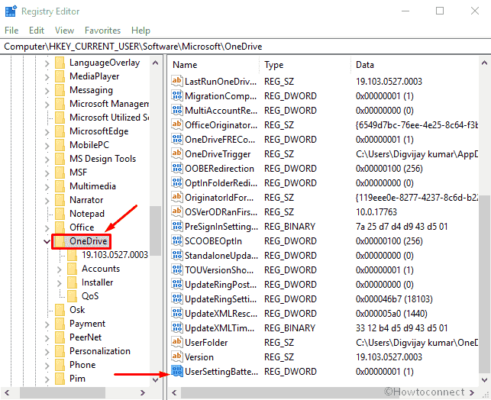Click the UpdateRingSetti... DWORD icon
The width and height of the screenshot is (491, 400).
pyautogui.click(x=177, y=299)
